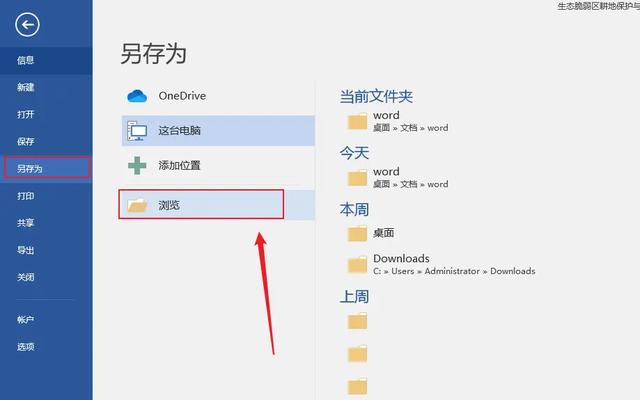Open word folder under 当前文件夹
640x400 pixels.
click(386, 116)
